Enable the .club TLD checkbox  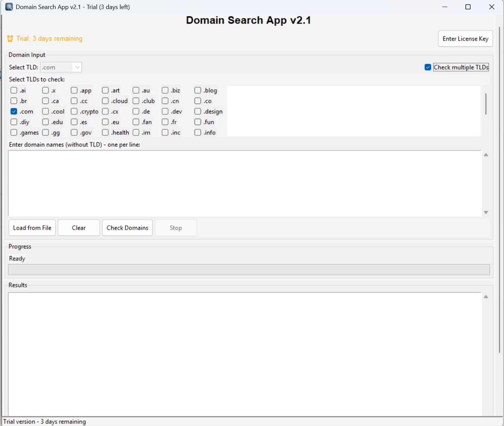[136, 101]
